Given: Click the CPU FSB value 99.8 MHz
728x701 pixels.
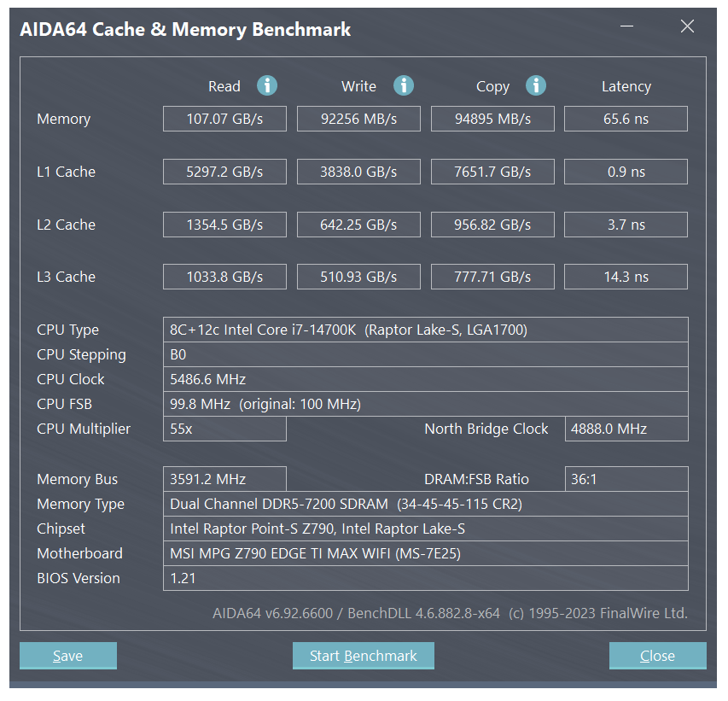Looking at the screenshot, I should pos(426,404).
